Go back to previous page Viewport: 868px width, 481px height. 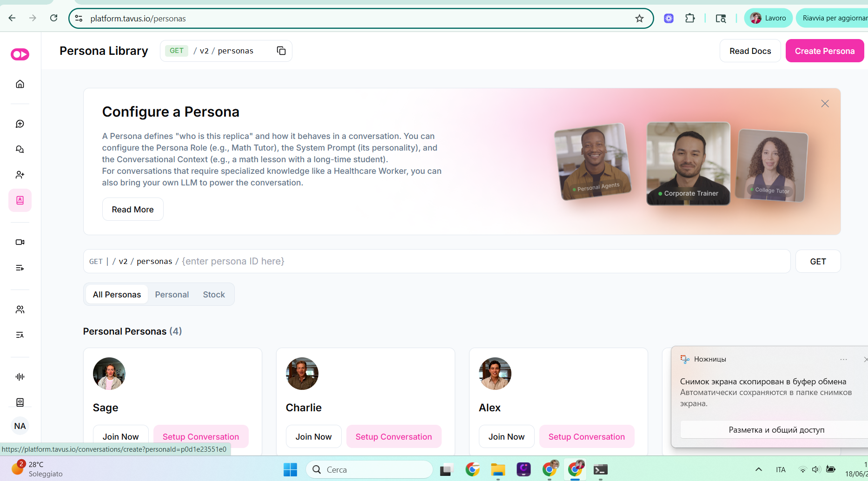pyautogui.click(x=12, y=18)
